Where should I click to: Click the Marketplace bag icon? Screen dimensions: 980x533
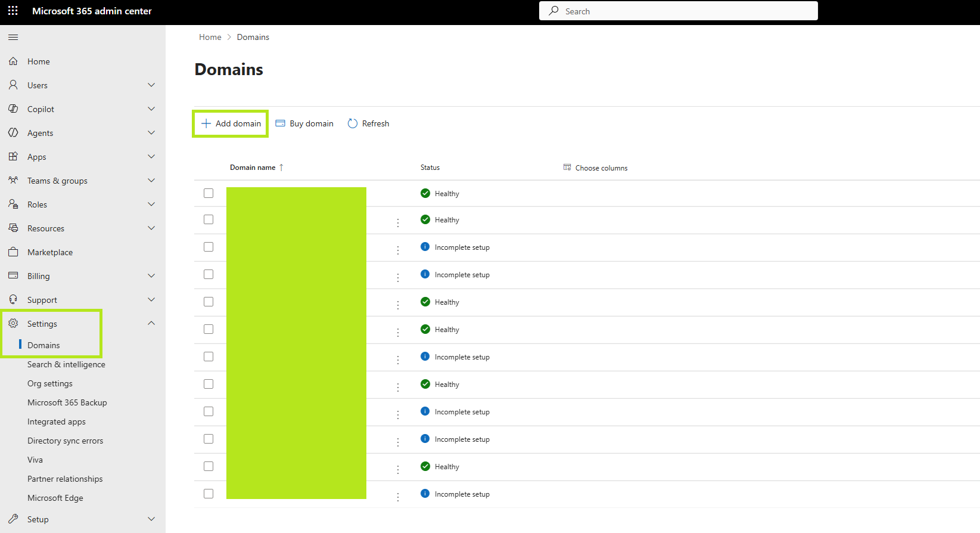13,252
